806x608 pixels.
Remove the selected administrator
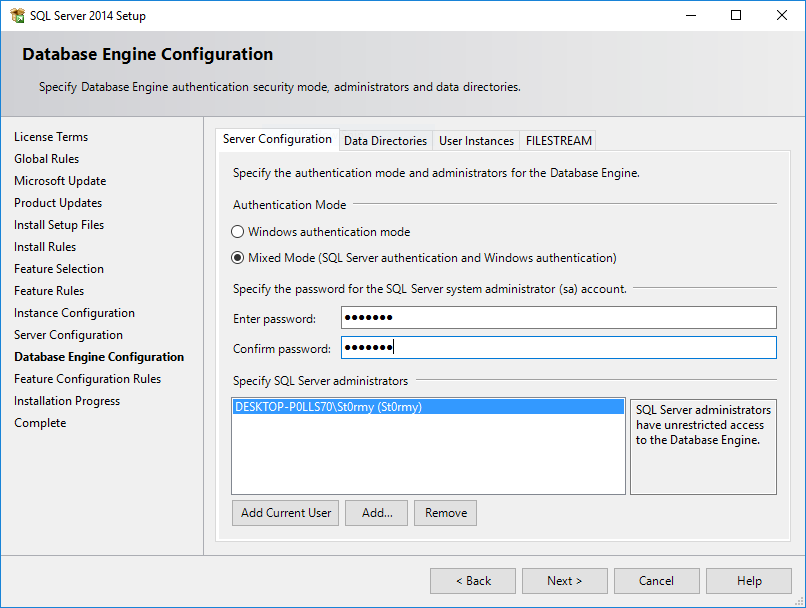445,513
